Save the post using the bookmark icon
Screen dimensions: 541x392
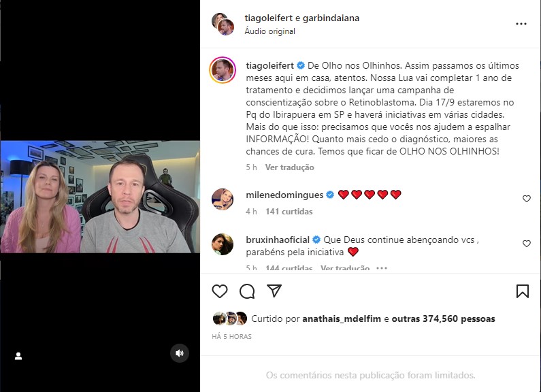coord(523,291)
